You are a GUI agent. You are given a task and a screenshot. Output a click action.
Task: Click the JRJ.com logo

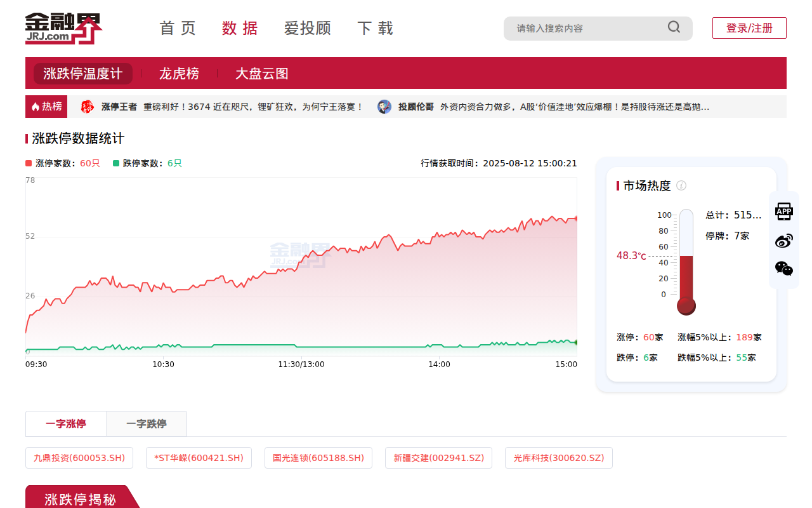coord(63,28)
